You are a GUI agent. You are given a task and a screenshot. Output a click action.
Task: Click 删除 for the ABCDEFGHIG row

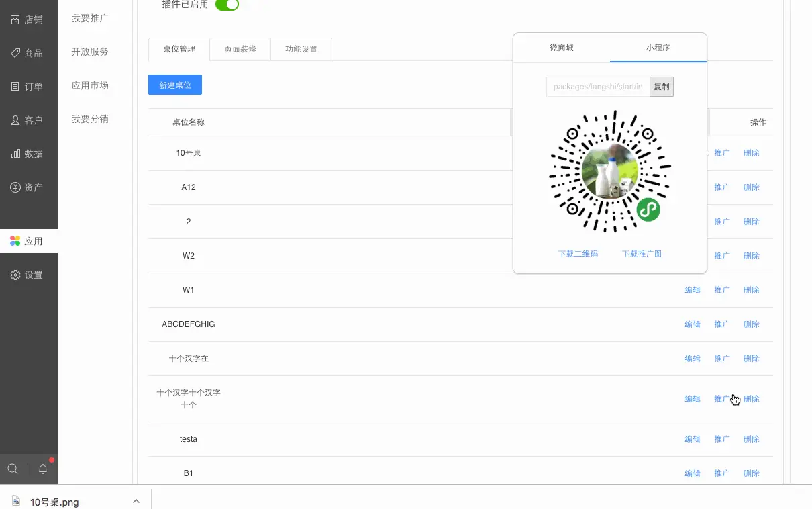point(752,324)
